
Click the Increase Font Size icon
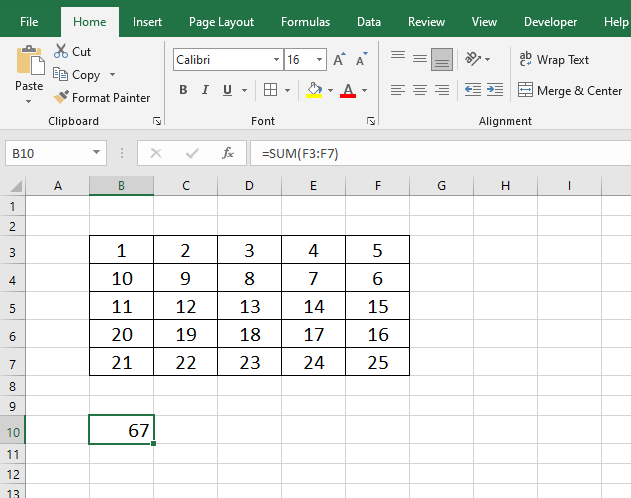[x=340, y=60]
